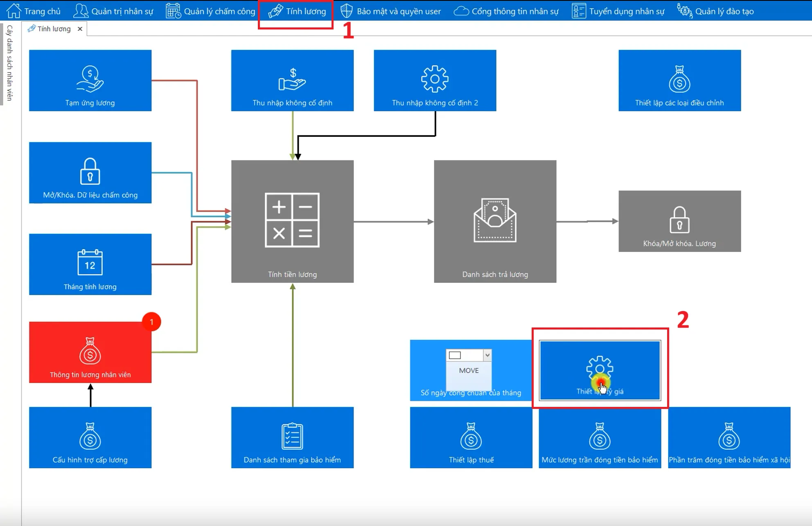Open Danh sách trả lương envelope tile
Screen dimensions: 812x526
[495, 221]
